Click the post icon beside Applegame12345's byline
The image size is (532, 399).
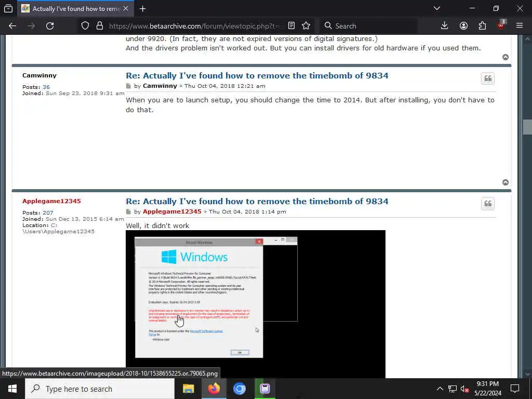coord(128,212)
